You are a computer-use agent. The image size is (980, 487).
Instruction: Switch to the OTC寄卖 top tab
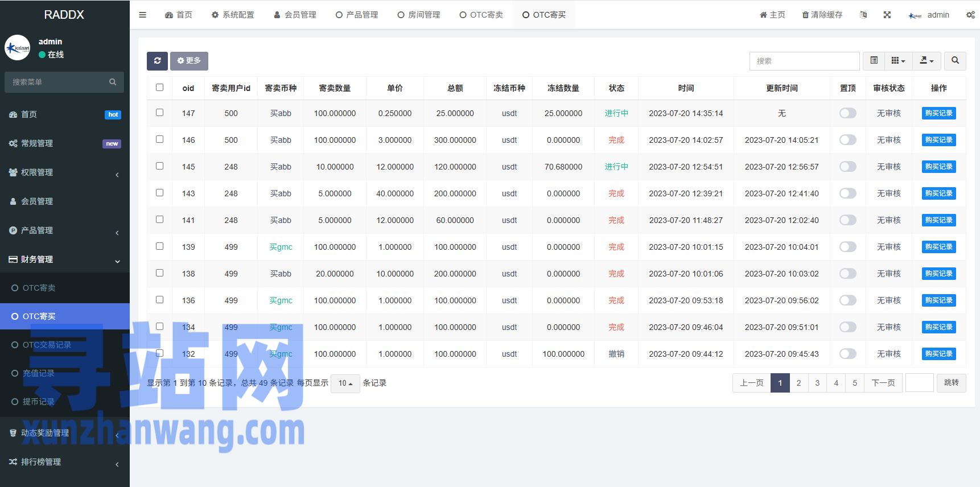481,15
